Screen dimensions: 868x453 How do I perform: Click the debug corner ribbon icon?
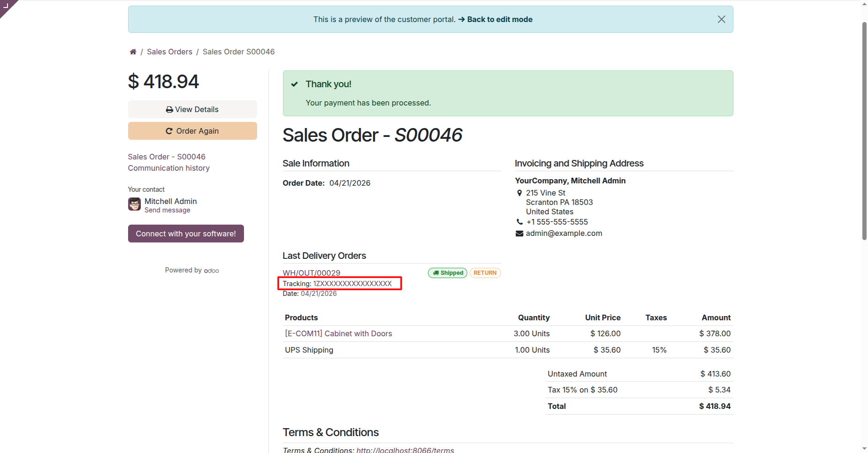coord(6,6)
